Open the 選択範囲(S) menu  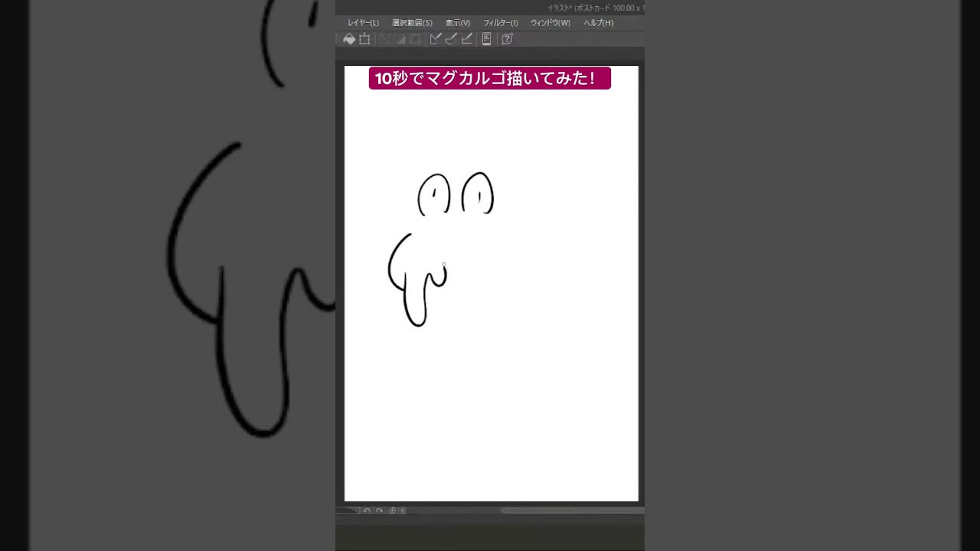tap(412, 23)
